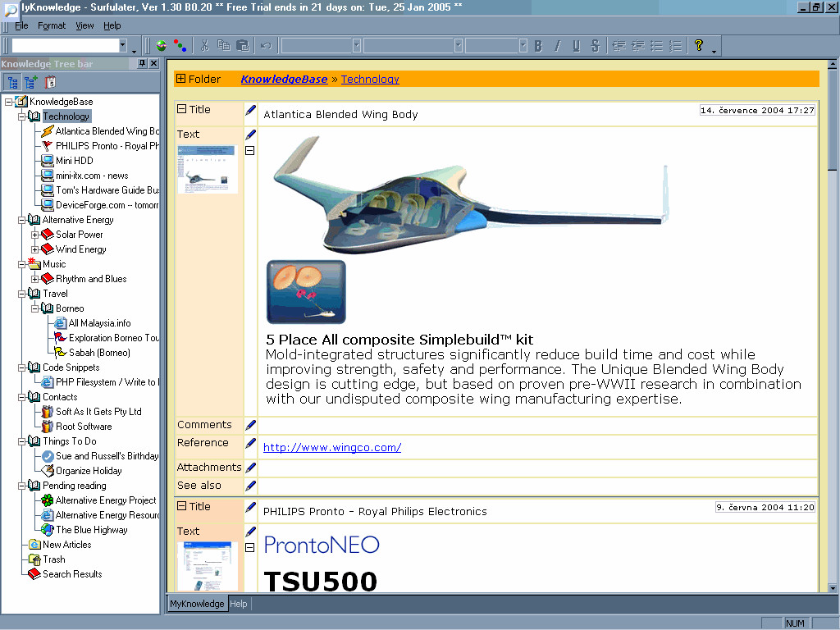Click the first tree view icon in Knowledge Tree bar
840x630 pixels.
tap(12, 83)
